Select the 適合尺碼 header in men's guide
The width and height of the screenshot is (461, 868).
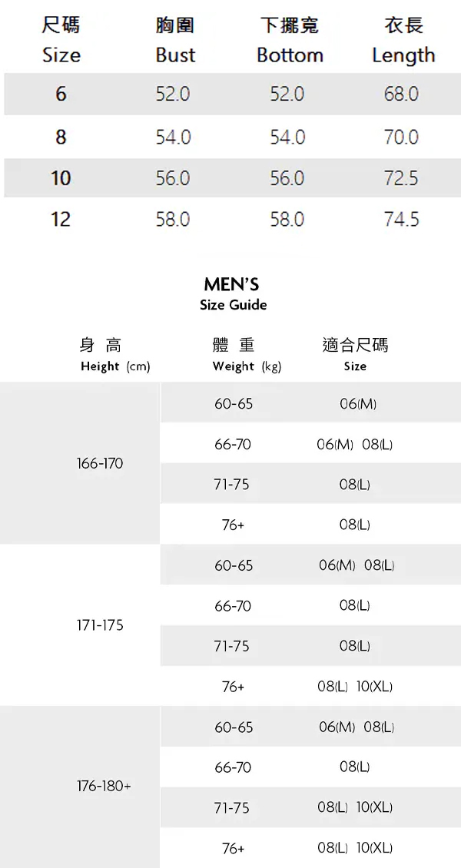pos(355,355)
